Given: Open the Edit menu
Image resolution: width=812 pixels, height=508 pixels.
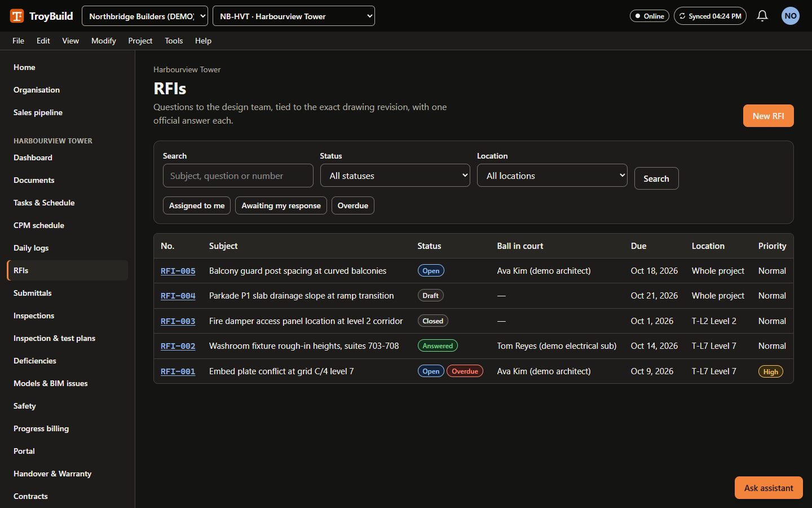Looking at the screenshot, I should point(43,41).
